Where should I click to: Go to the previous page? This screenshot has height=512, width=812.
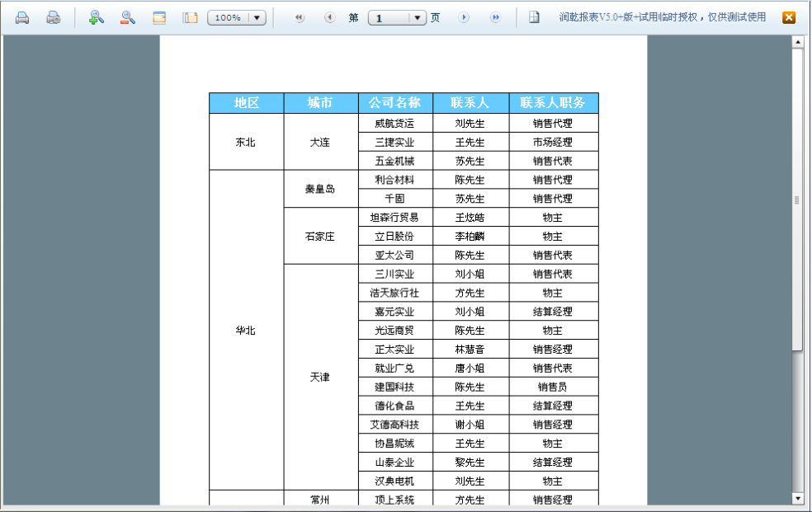329,17
